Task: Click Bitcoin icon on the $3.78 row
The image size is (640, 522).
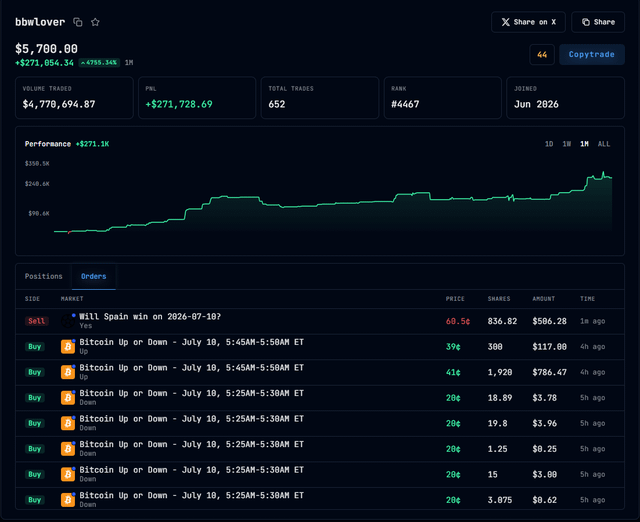Action: click(x=68, y=398)
